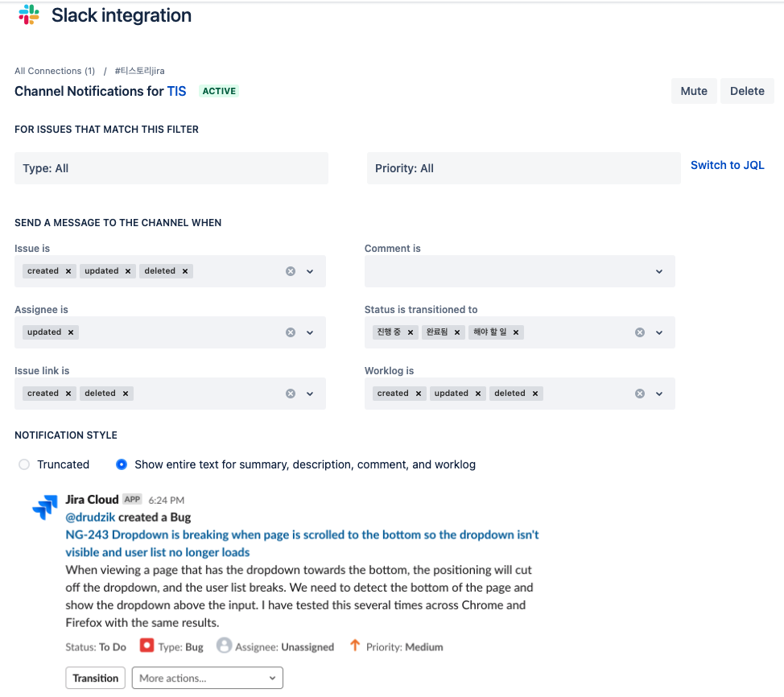
Task: Click the 'Status: To Do' text
Action: (96, 647)
